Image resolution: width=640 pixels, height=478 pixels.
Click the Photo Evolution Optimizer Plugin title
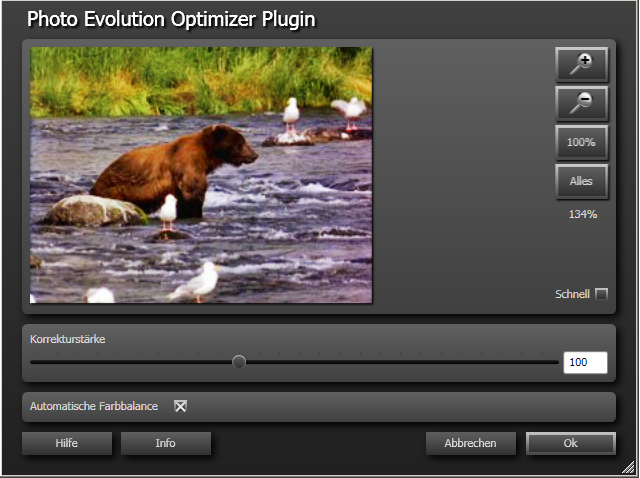point(171,20)
